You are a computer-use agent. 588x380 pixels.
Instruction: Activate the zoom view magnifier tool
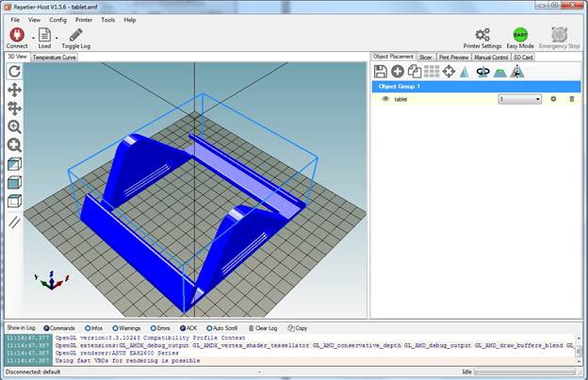[x=14, y=126]
